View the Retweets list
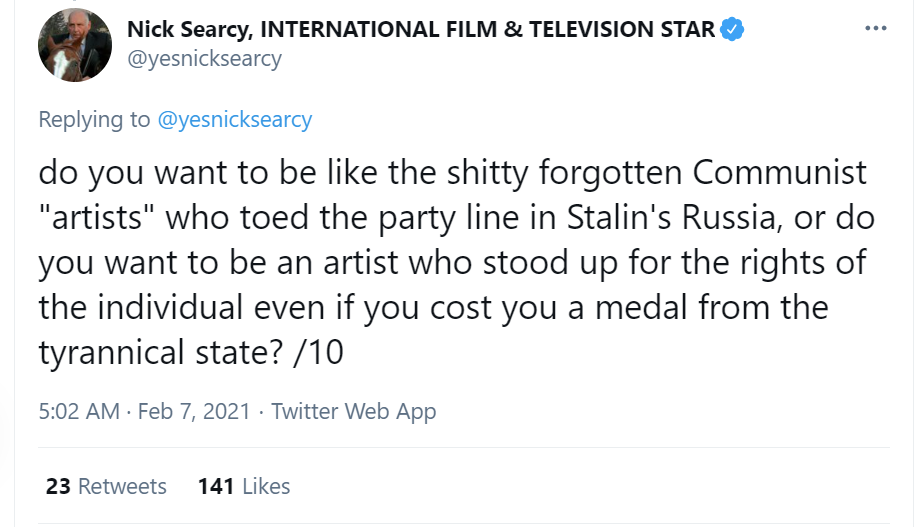The image size is (917, 527). coord(122,487)
